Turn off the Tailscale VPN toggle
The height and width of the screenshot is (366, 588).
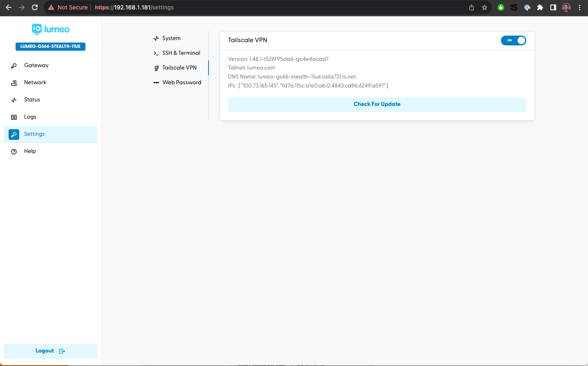(x=514, y=40)
